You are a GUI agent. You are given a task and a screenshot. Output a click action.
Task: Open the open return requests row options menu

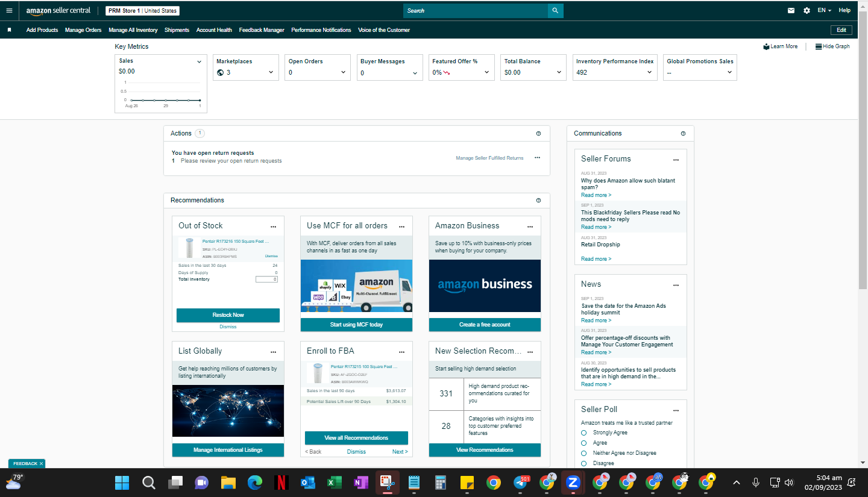pos(537,157)
